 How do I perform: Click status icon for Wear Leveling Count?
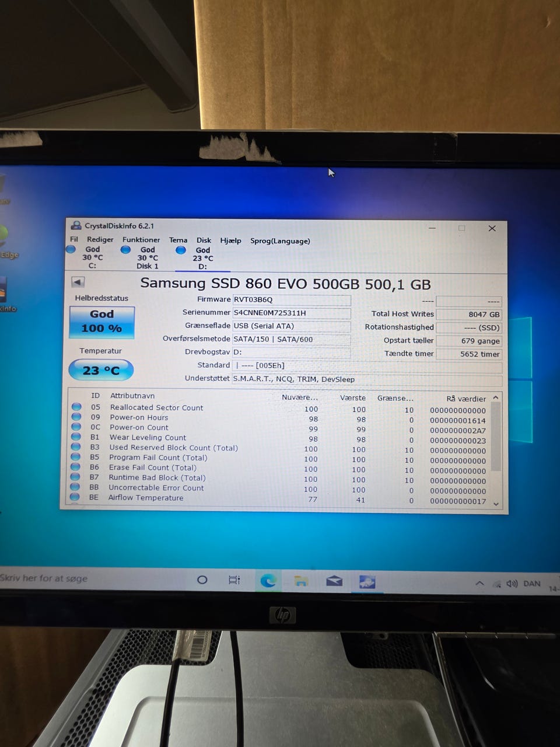tap(76, 437)
